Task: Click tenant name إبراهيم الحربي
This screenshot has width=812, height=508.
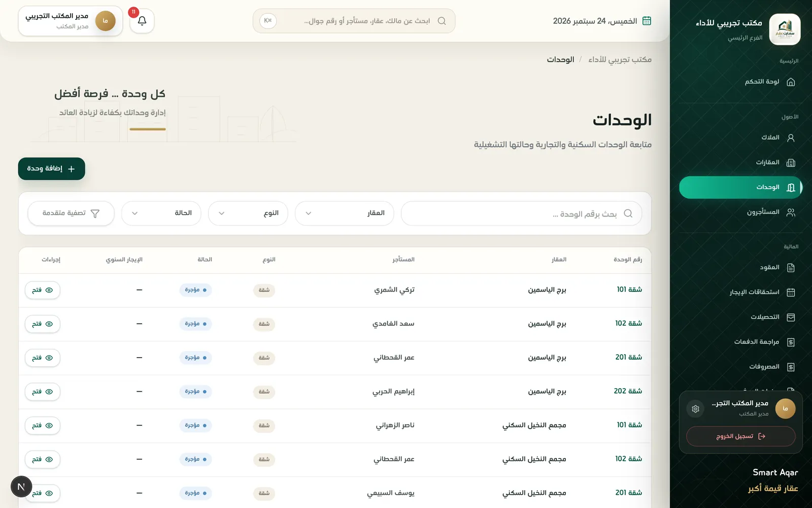Action: [x=394, y=392]
